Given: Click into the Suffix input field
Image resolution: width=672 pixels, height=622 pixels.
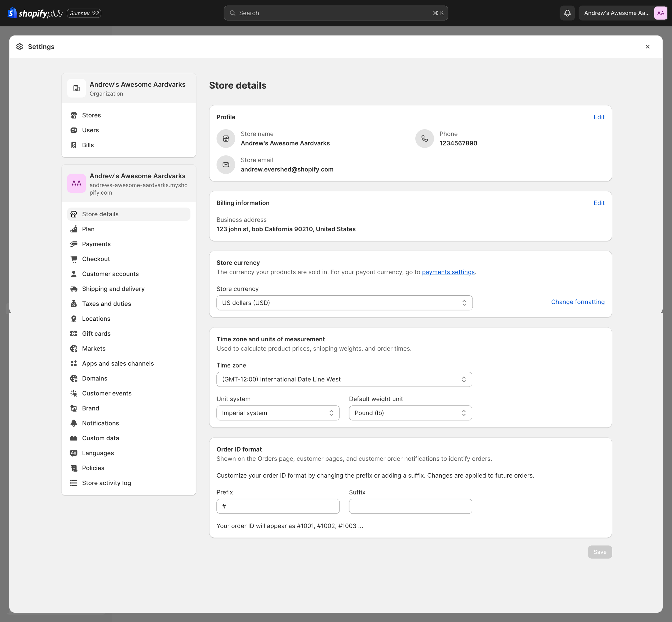Looking at the screenshot, I should (x=410, y=506).
